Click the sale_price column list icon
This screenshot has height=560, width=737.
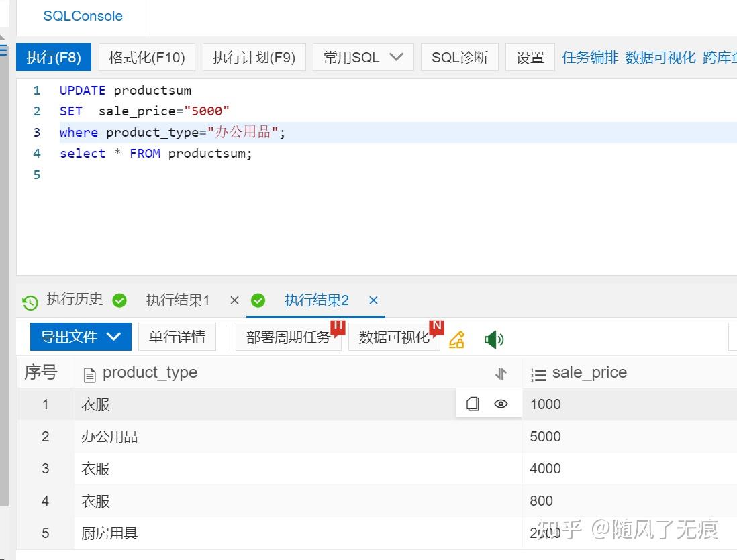coord(538,374)
